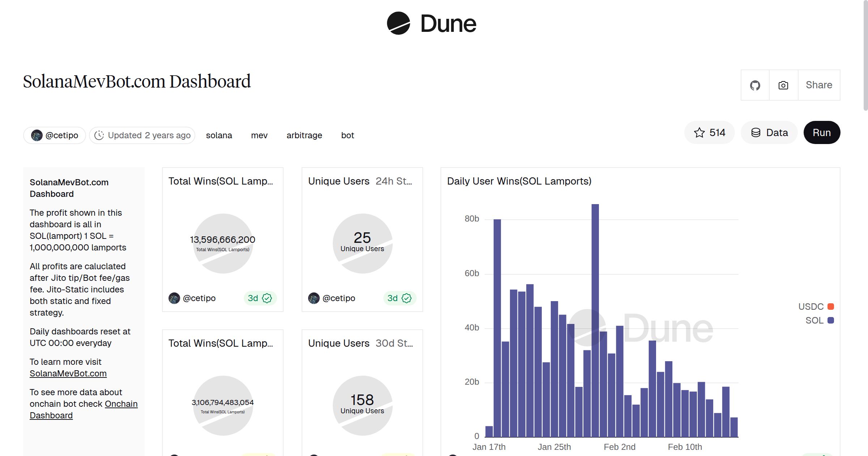The image size is (868, 456).
Task: Click the verified checkmark on the Total Wins card
Action: tap(267, 298)
